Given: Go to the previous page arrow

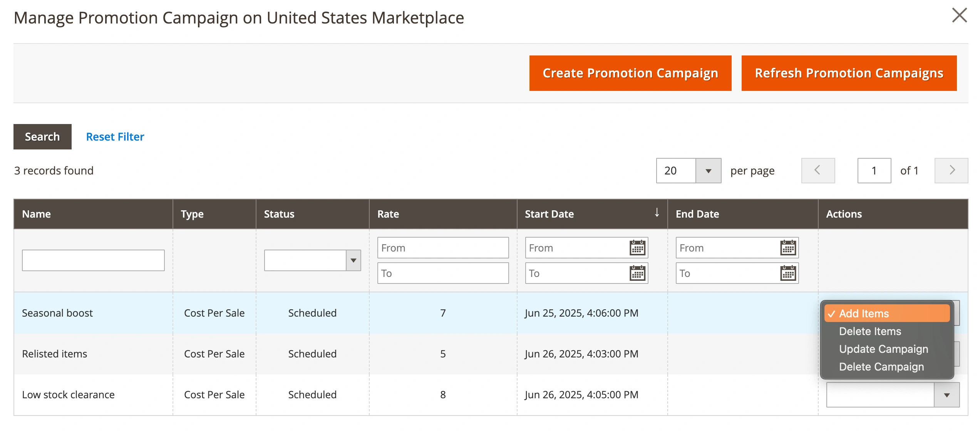Looking at the screenshot, I should point(818,170).
